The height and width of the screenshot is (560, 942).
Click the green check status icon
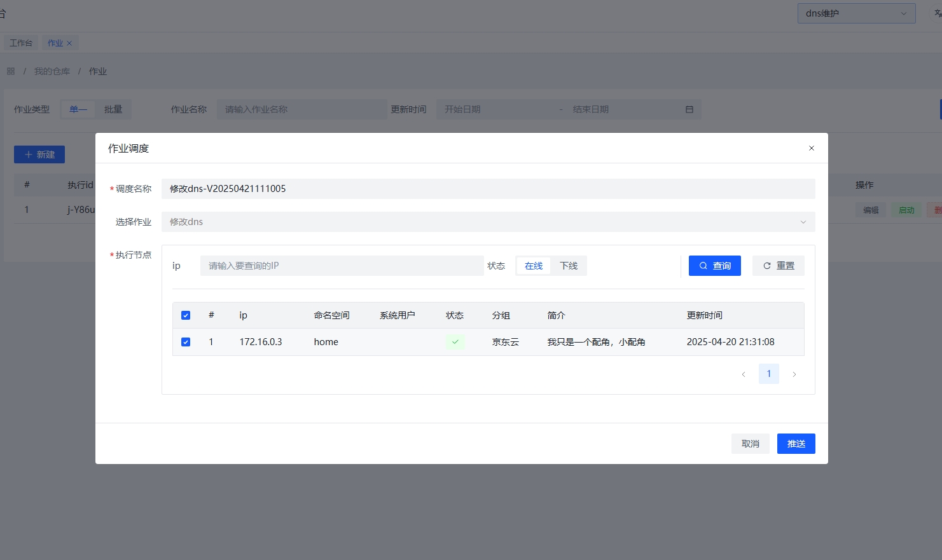click(x=455, y=342)
